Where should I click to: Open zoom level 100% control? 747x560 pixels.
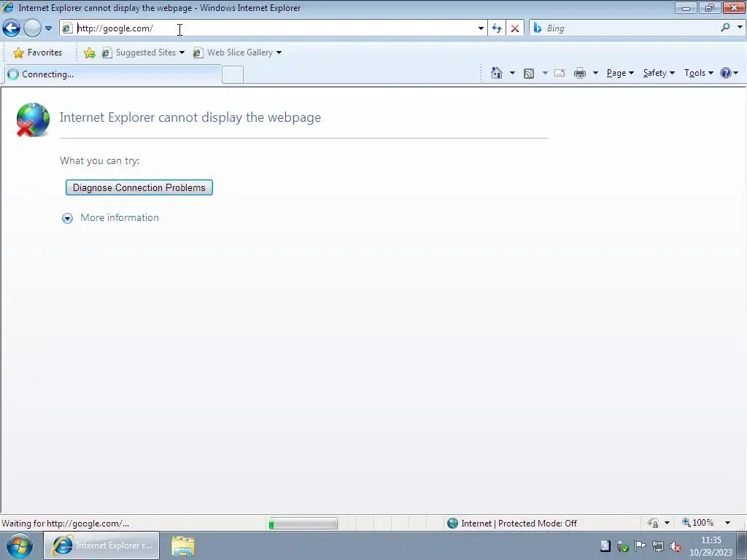(698, 523)
